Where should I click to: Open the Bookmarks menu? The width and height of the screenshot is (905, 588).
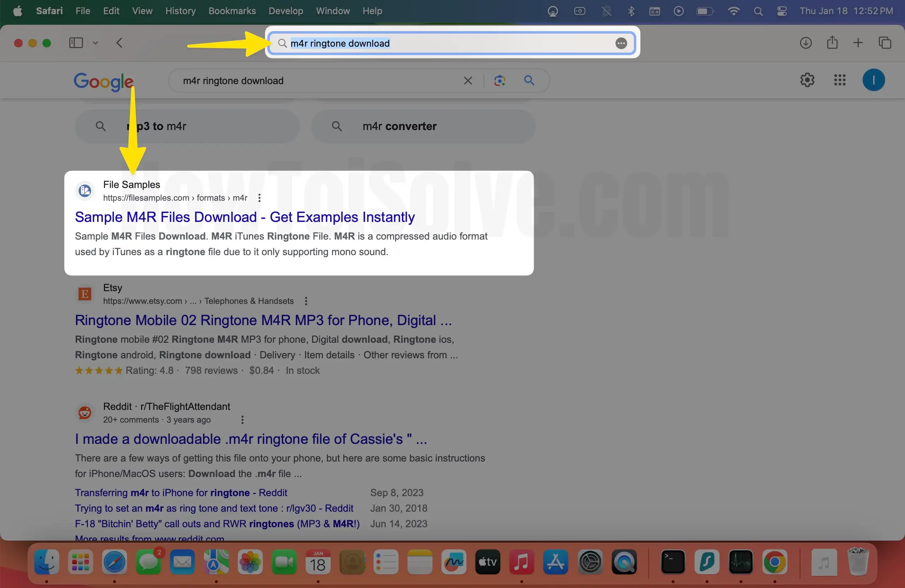tap(232, 11)
